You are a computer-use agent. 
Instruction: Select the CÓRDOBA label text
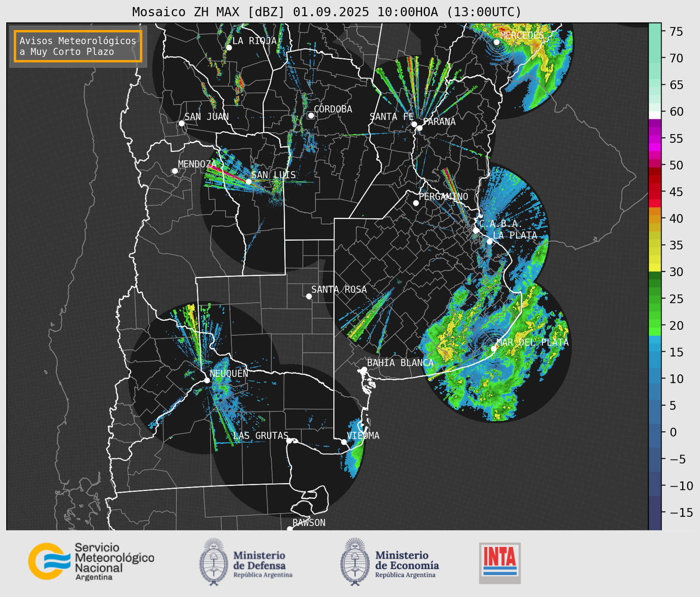[333, 109]
